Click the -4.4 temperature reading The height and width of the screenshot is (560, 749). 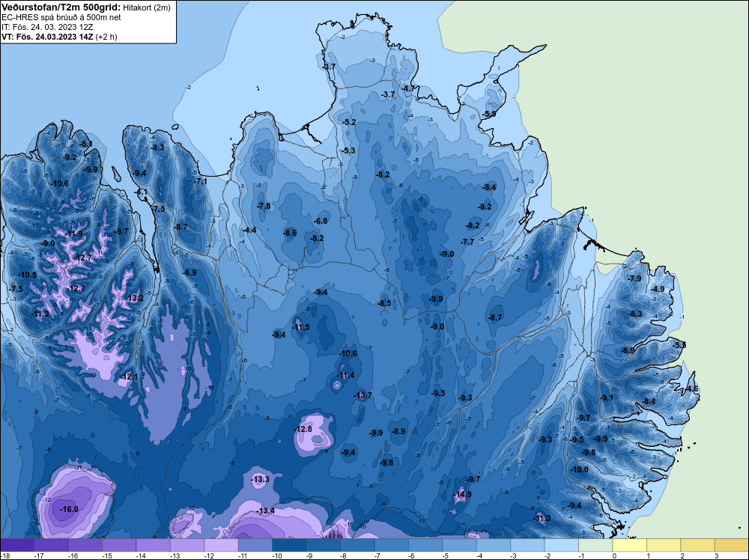tap(249, 230)
